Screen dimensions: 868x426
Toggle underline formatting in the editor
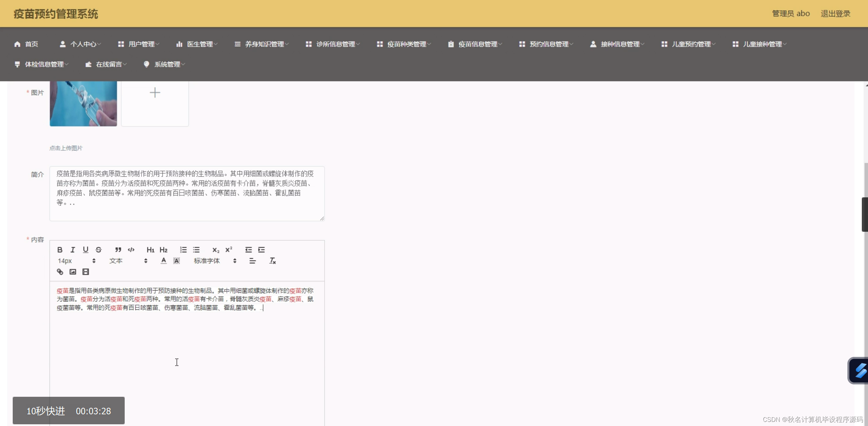[x=86, y=250]
